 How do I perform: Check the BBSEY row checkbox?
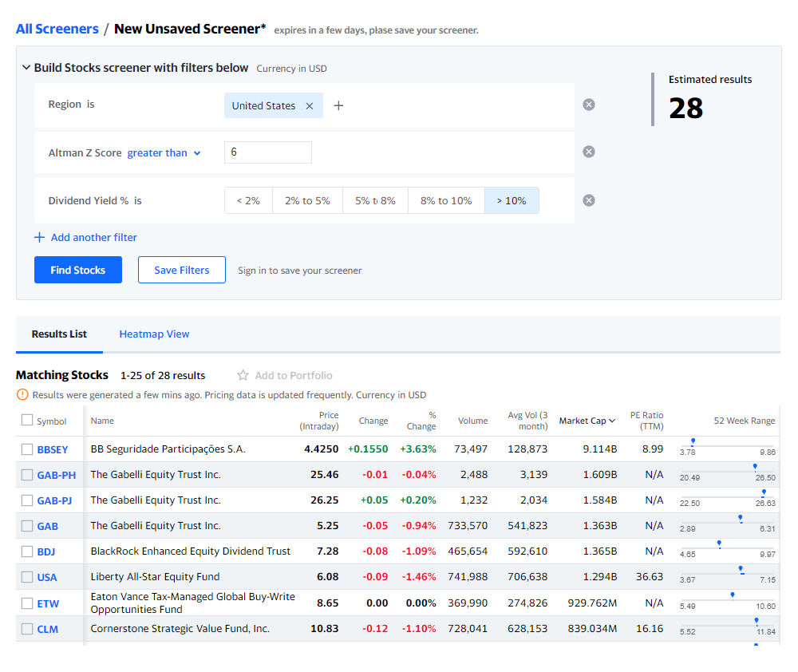click(x=27, y=449)
